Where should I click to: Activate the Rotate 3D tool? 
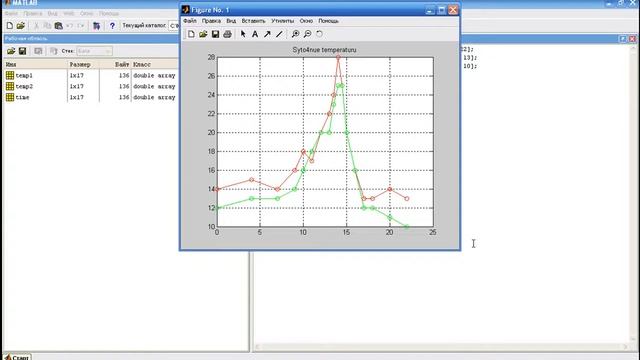pos(319,34)
